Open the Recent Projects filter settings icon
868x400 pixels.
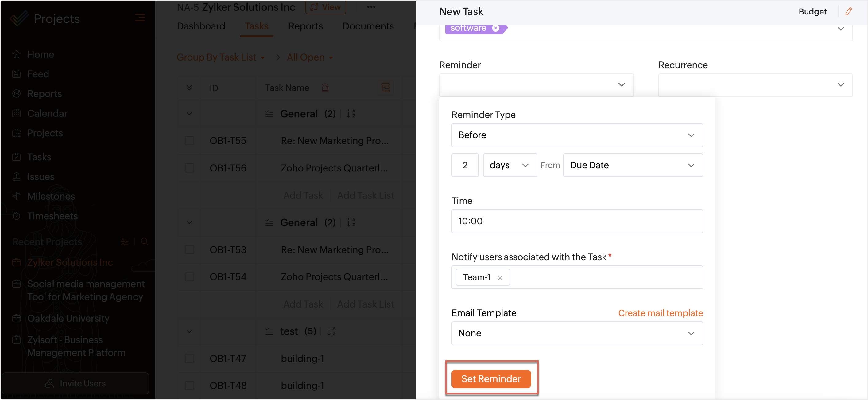(124, 241)
